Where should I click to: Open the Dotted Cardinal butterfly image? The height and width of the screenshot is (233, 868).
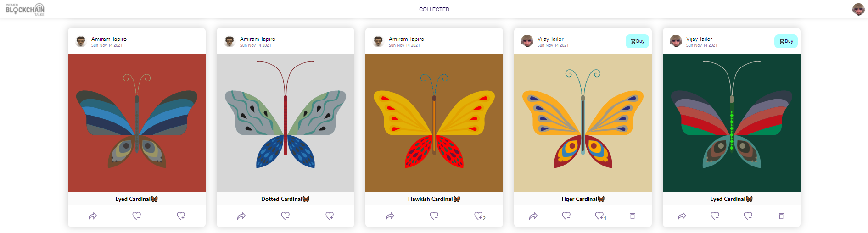tap(286, 123)
